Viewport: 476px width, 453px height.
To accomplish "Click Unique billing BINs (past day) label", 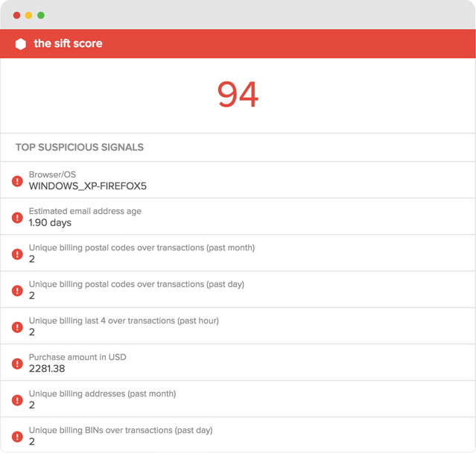I will [x=121, y=430].
